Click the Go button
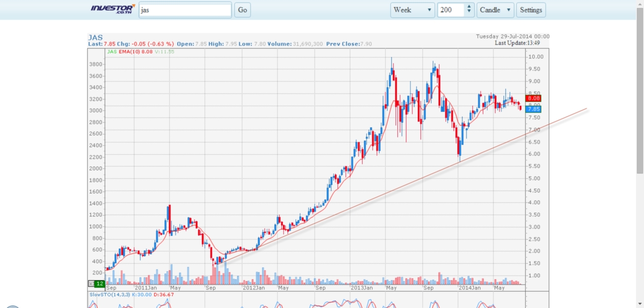This screenshot has height=308, width=644. pyautogui.click(x=243, y=10)
